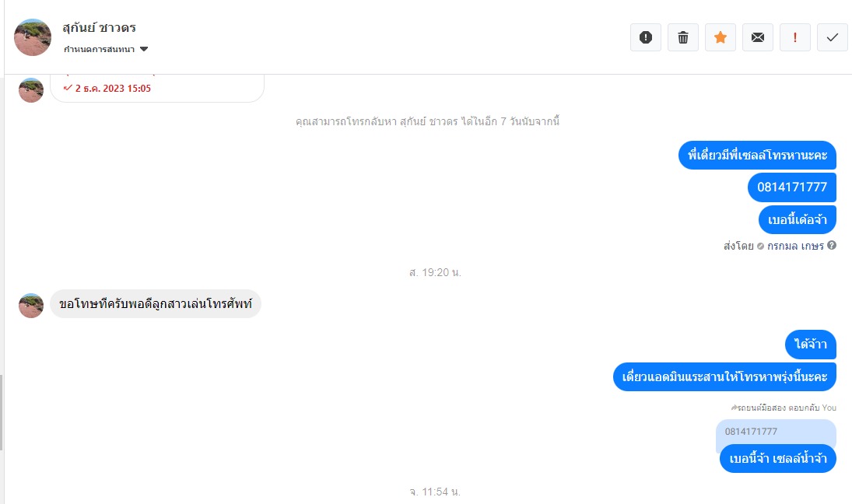The image size is (852, 504).
Task: Click the avatar beside ขอโทษทีครับ message
Action: (31, 306)
